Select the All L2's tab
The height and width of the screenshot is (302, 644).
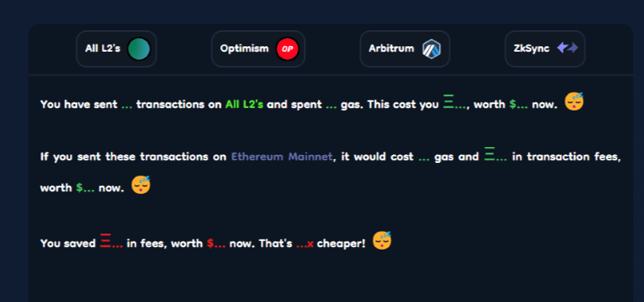click(116, 48)
